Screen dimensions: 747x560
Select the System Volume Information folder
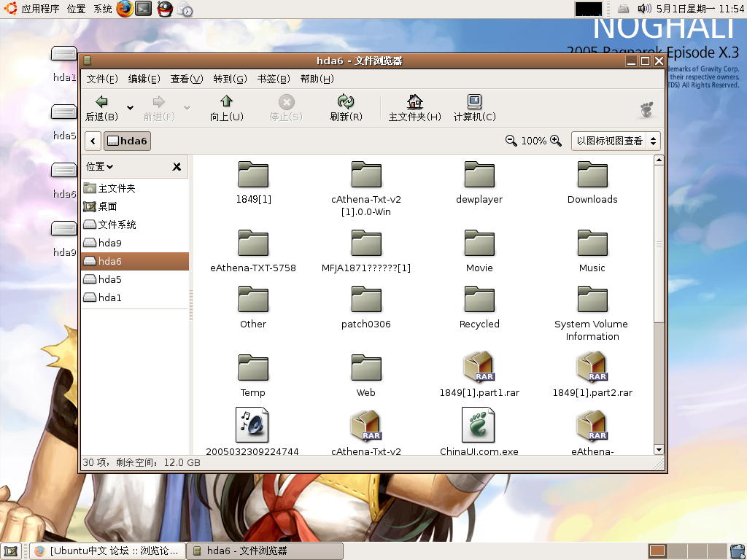coord(592,300)
